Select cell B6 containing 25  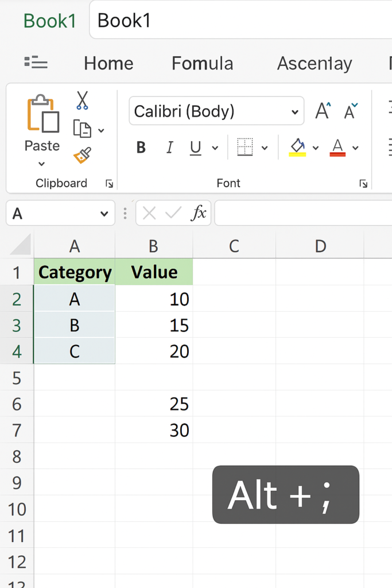pyautogui.click(x=154, y=404)
